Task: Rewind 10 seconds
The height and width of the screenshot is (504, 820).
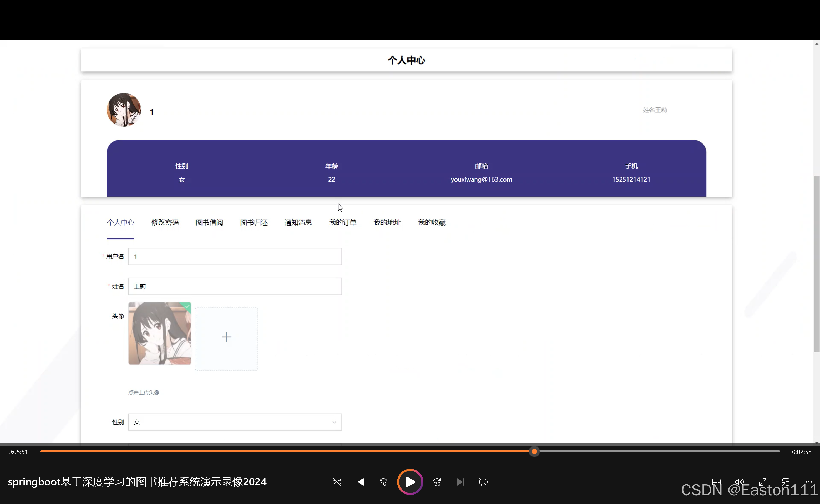Action: [383, 482]
